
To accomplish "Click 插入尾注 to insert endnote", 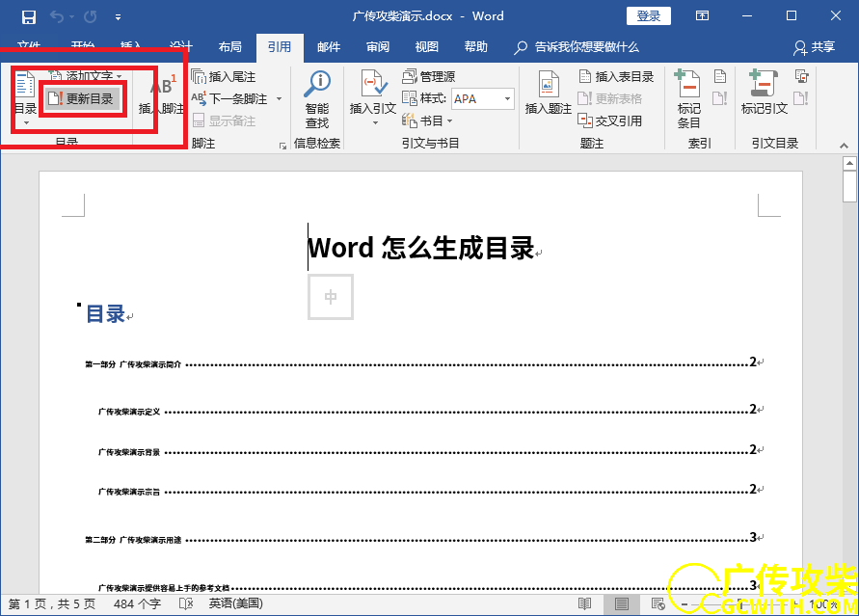I will [x=224, y=77].
